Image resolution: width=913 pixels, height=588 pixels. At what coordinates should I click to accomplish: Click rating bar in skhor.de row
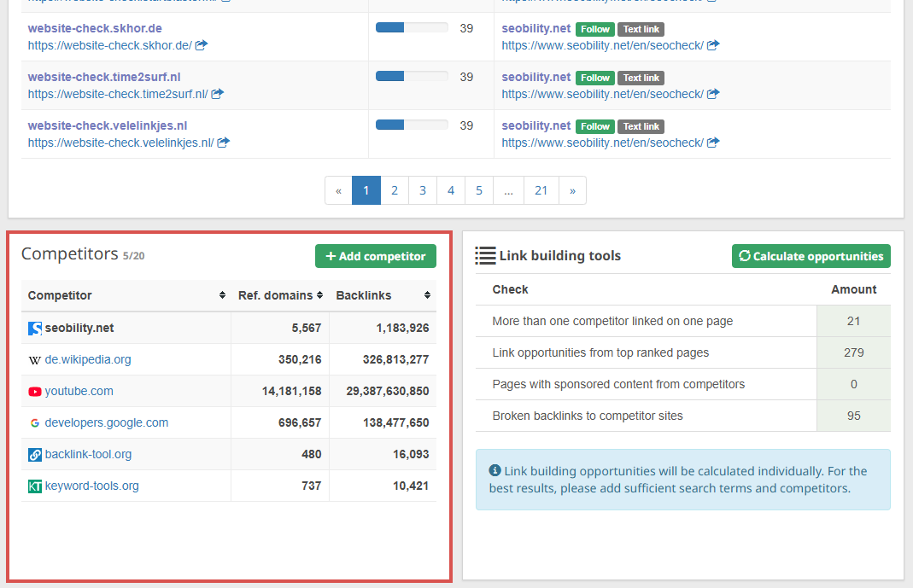coord(412,27)
